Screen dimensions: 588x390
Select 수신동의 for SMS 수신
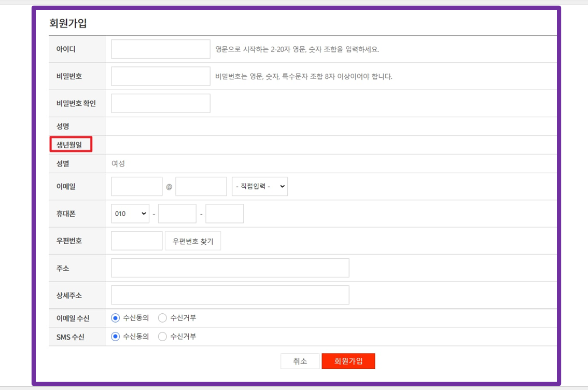pos(116,337)
